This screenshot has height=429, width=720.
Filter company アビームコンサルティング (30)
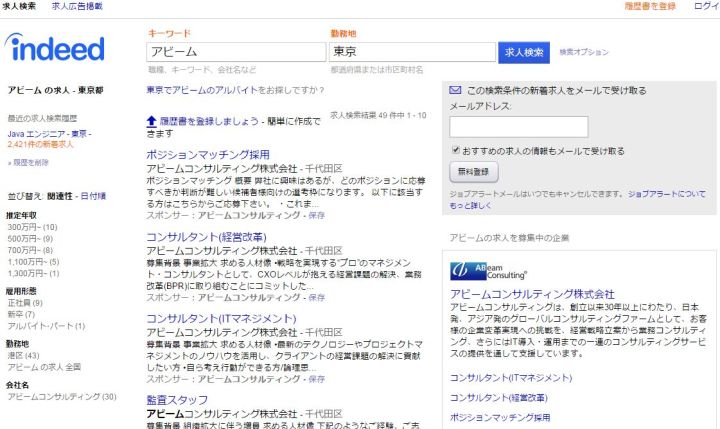tap(62, 396)
